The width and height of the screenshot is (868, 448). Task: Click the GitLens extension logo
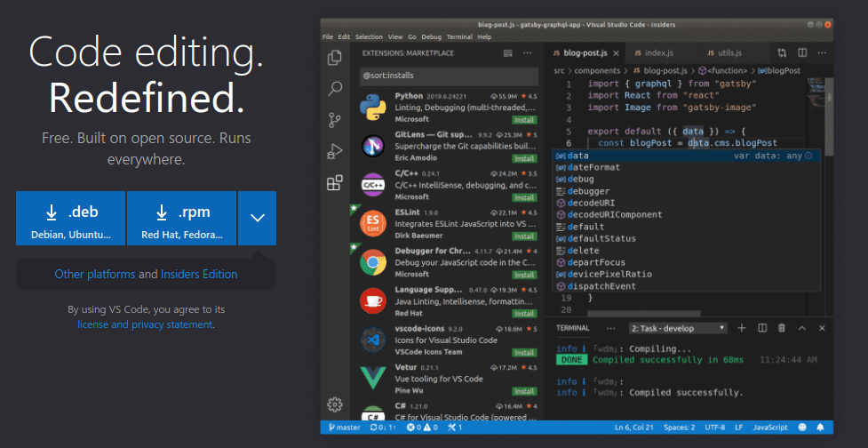(372, 146)
